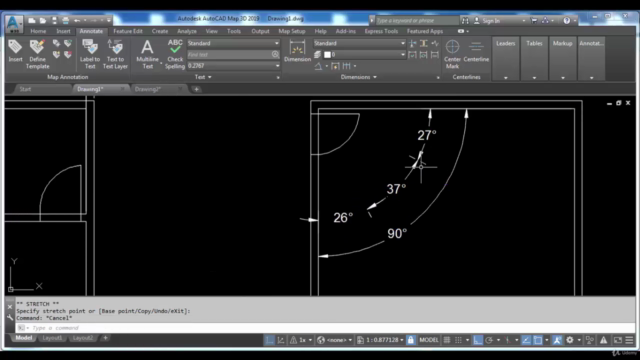Screen dimensions: 640x360
Task: Switch to the Layout1 tab
Action: [52, 338]
